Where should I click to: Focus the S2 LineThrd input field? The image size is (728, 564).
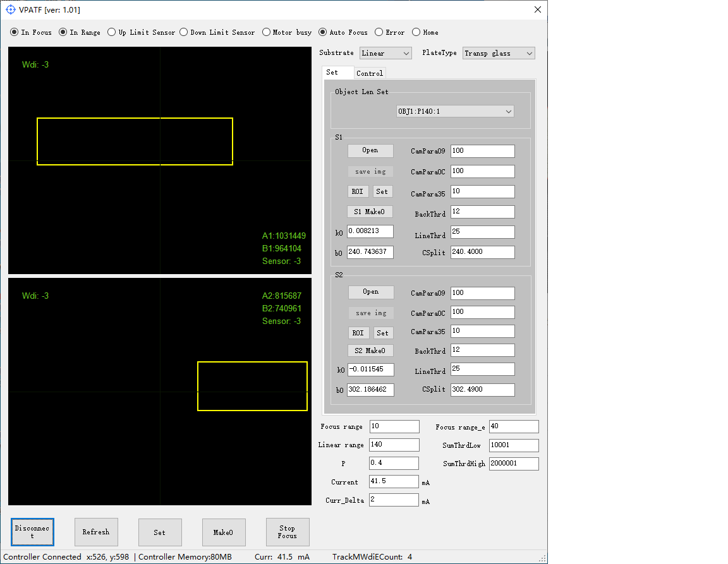tap(482, 369)
